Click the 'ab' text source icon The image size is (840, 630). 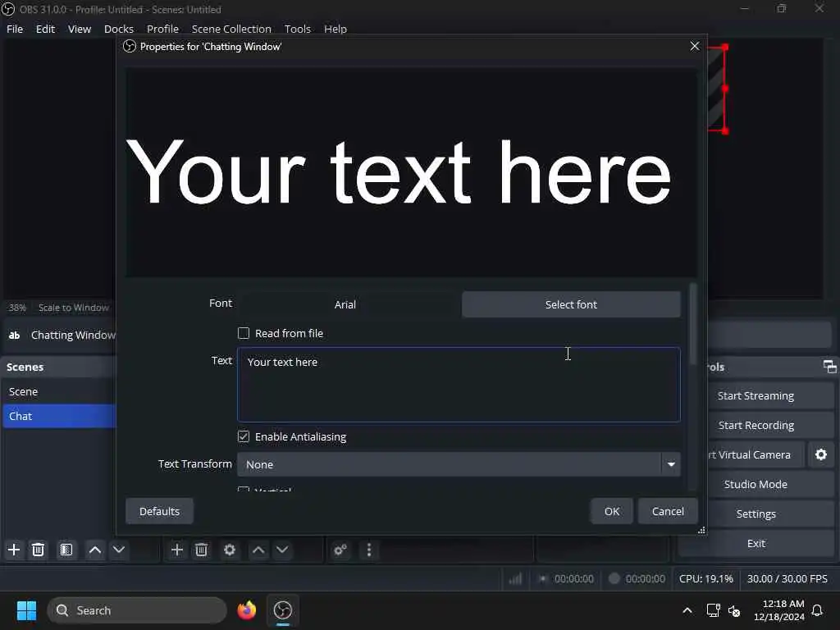click(x=15, y=335)
